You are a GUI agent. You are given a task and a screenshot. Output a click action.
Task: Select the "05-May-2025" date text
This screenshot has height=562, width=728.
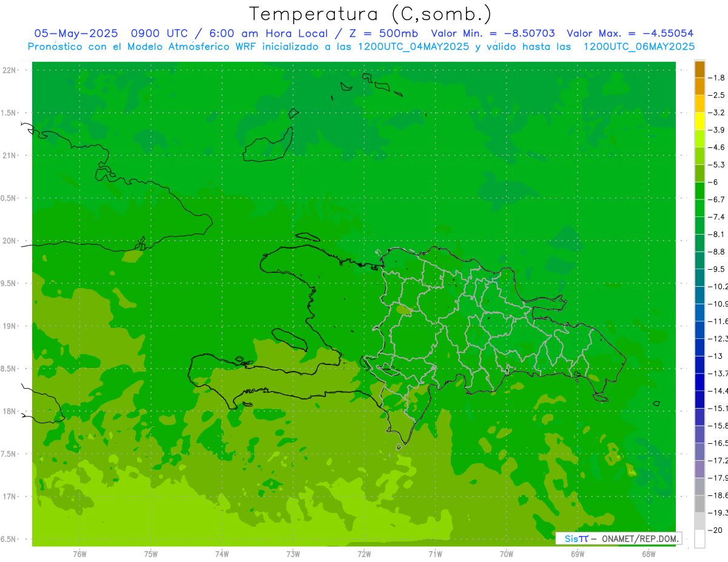click(75, 33)
